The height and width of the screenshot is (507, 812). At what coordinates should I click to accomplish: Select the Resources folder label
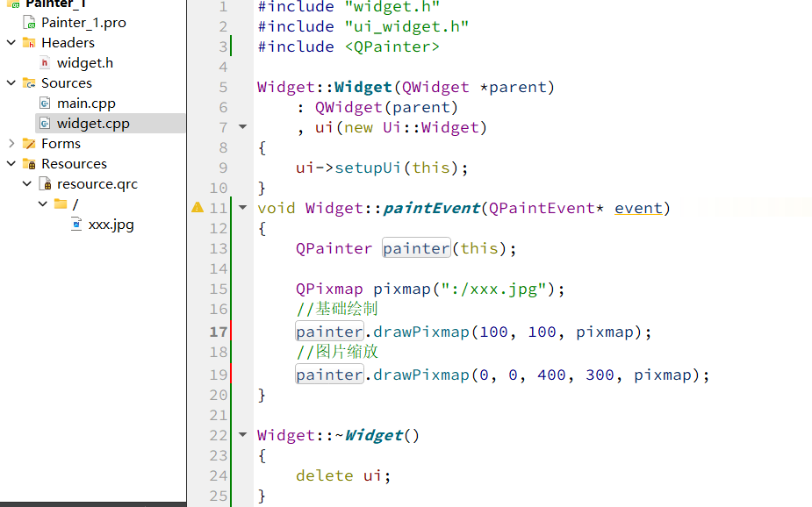point(74,163)
